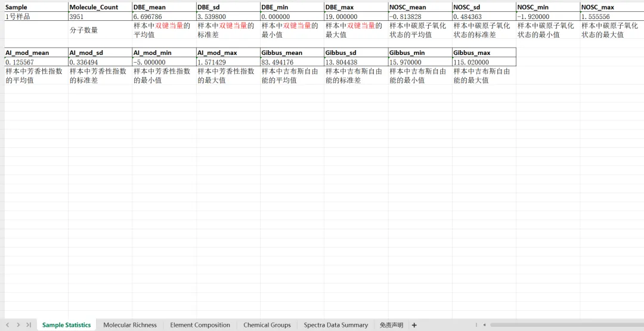Select the Sample Statistics sheet tab
The width and height of the screenshot is (644, 331).
(66, 325)
